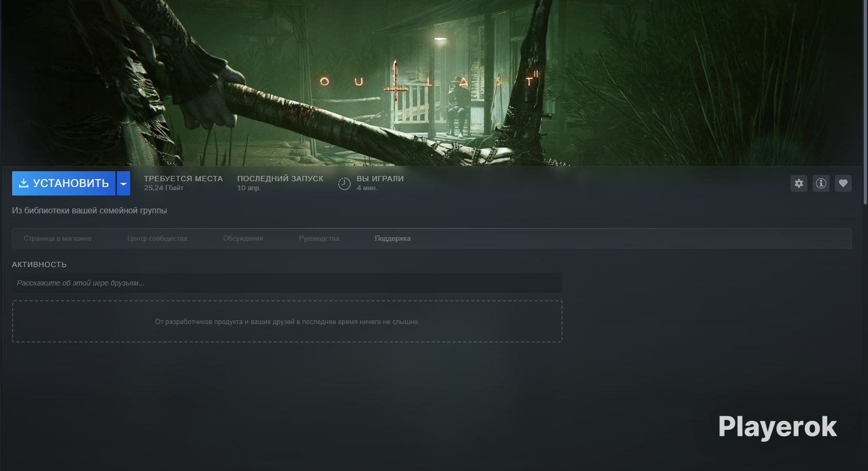Click the 'Расскажите об этой игре друзьям' field
Image resolution: width=868 pixels, height=471 pixels.
tap(287, 283)
